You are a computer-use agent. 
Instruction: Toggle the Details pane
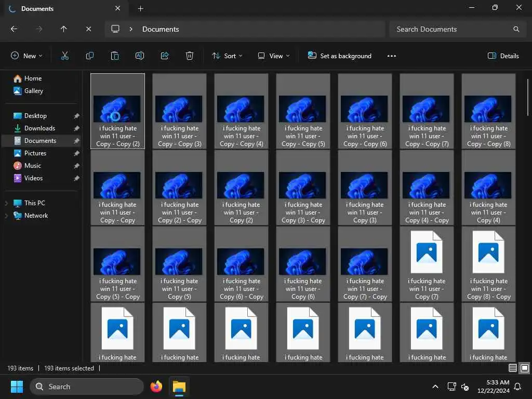click(x=503, y=56)
